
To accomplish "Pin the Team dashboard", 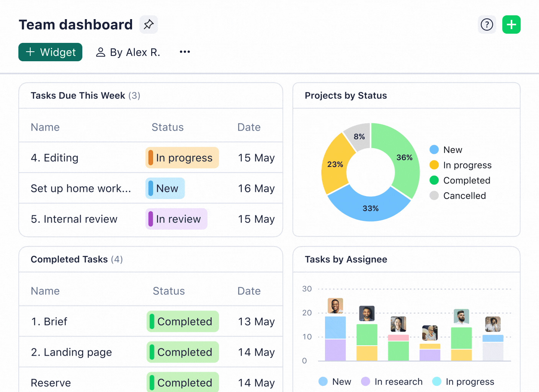I will (x=149, y=24).
